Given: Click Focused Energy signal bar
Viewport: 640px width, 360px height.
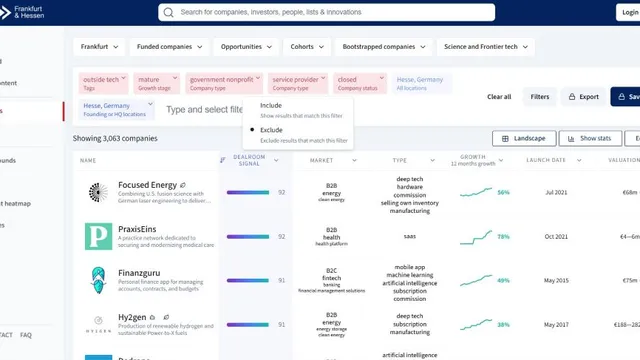Looking at the screenshot, I should (248, 192).
